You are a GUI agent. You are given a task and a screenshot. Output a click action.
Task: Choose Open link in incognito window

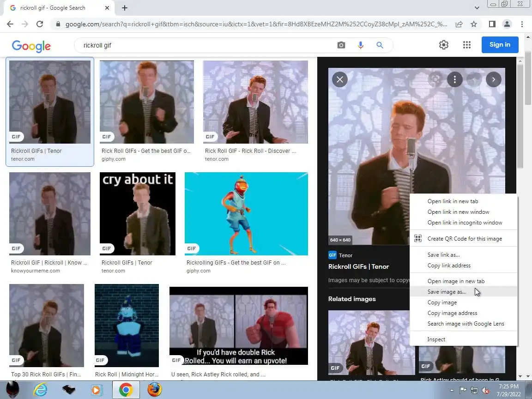pos(464,223)
